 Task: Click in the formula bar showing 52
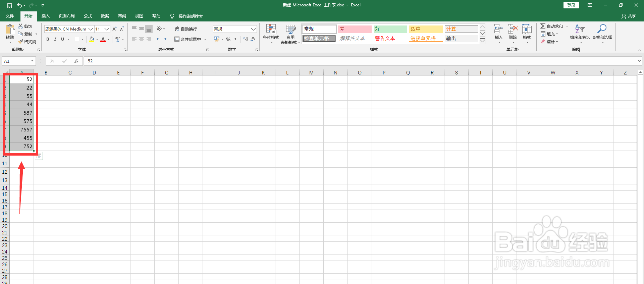point(361,61)
